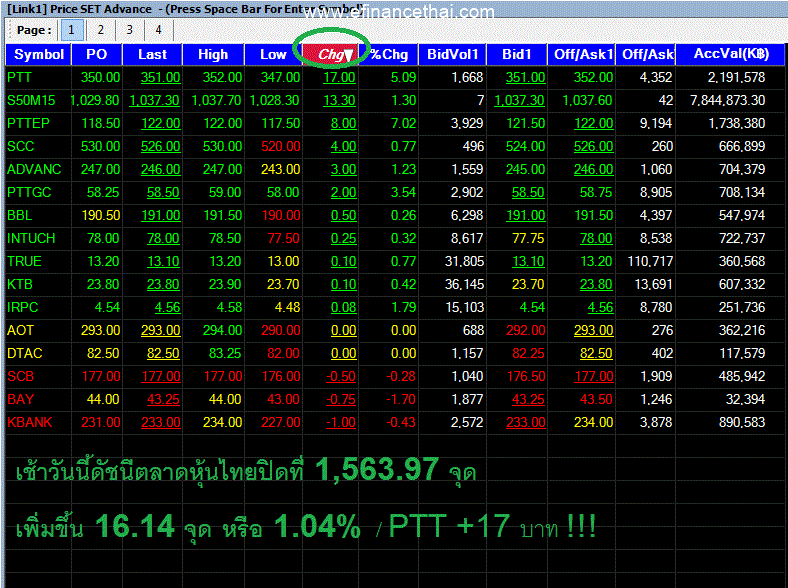Click S50M15 accumulated value 7,844,873.30
Image resolution: width=788 pixels, height=588 pixels.
point(728,101)
